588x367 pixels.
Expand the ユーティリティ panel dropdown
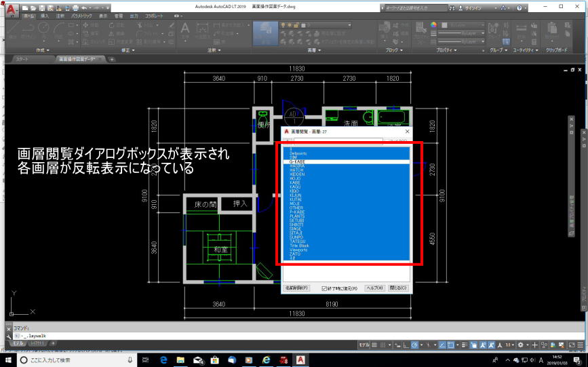click(x=526, y=50)
